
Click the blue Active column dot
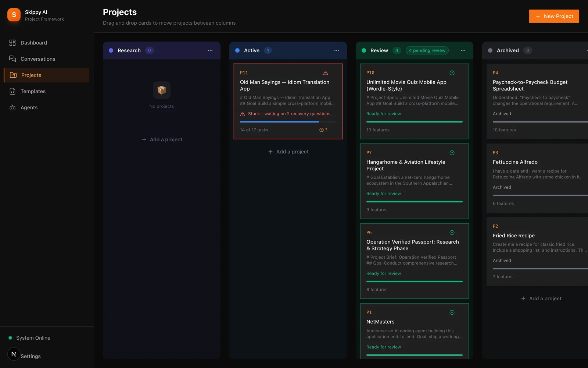click(x=237, y=50)
